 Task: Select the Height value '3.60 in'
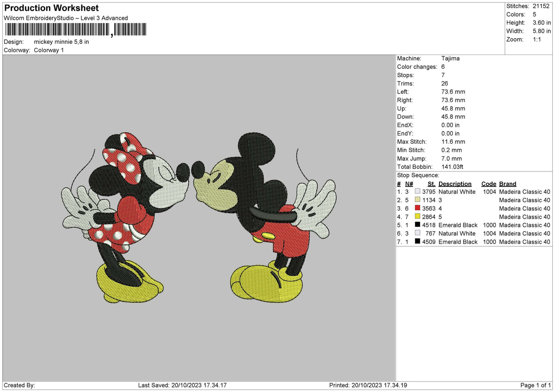point(541,23)
